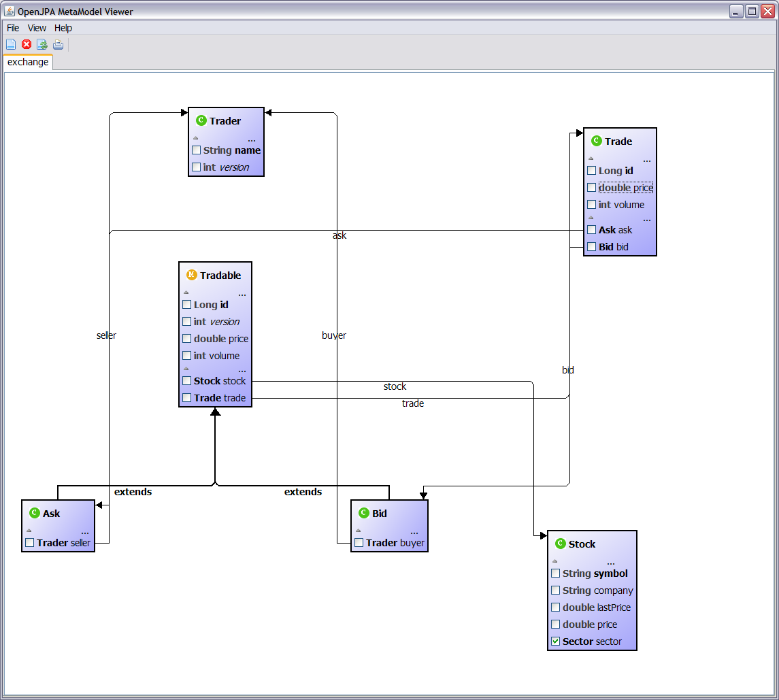Collapse the Trader attributes using its triangle

click(195, 138)
